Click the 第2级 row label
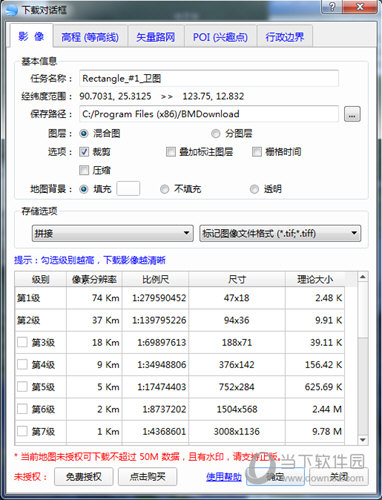The height and width of the screenshot is (500, 382). [29, 320]
